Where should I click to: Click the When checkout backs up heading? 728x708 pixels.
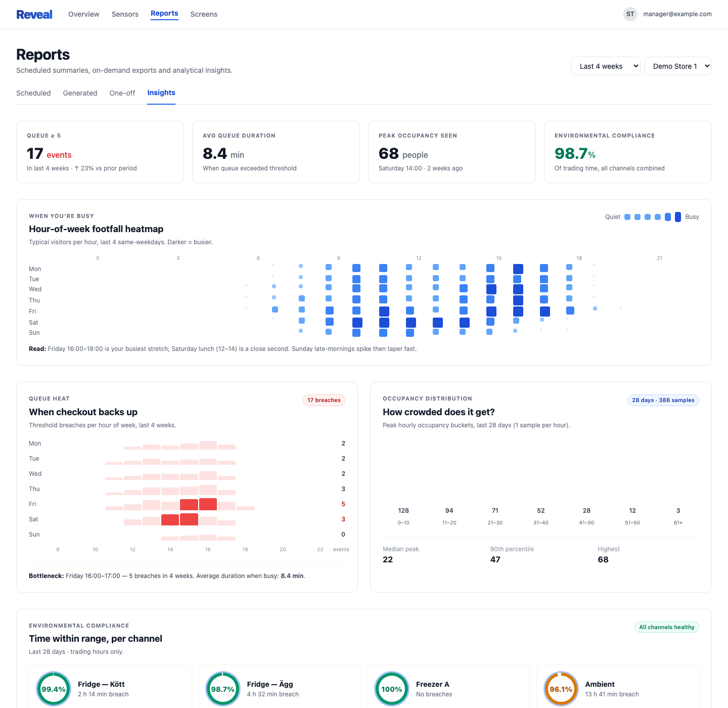(83, 412)
